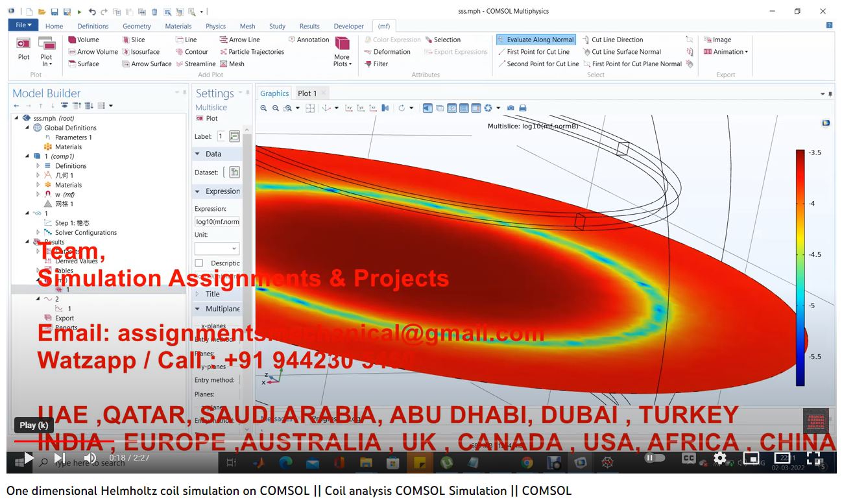Open the More Plots dropdown
This screenshot has width=842, height=504.
[x=343, y=51]
